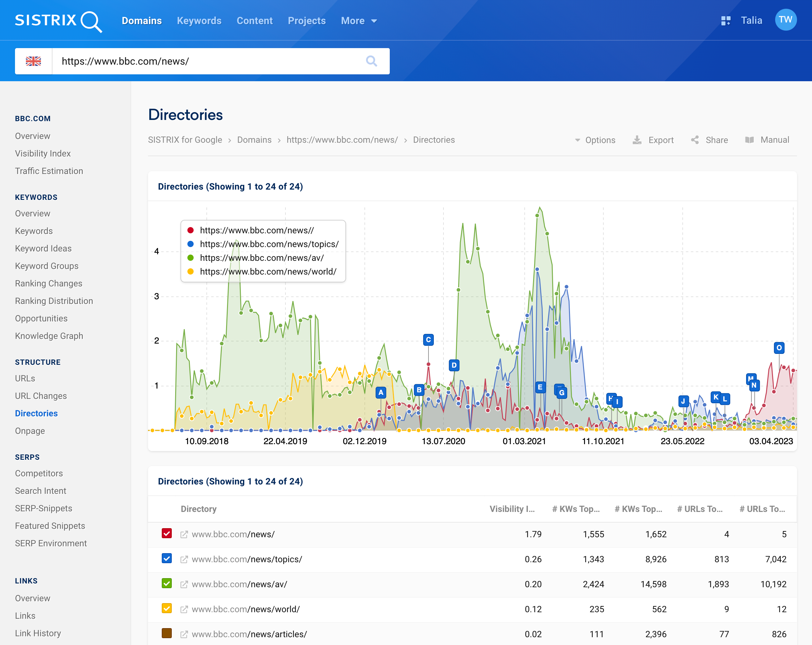Select event pin N on the chart
The width and height of the screenshot is (812, 645).
[x=754, y=385]
